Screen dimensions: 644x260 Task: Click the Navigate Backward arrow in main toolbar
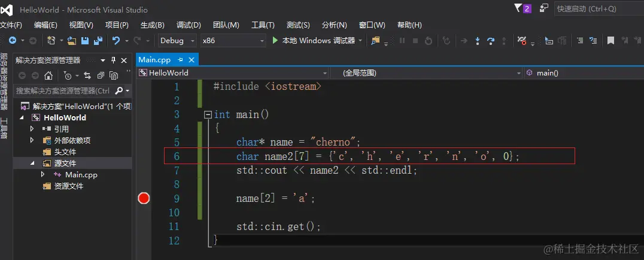point(13,41)
